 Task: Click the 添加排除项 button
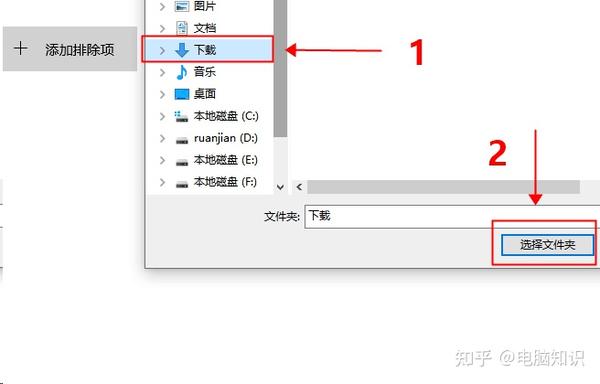(x=70, y=49)
